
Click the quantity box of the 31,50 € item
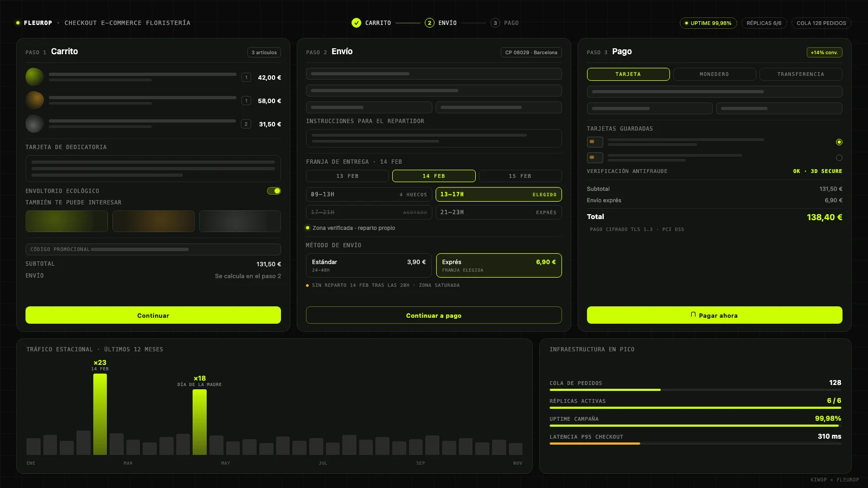click(246, 124)
